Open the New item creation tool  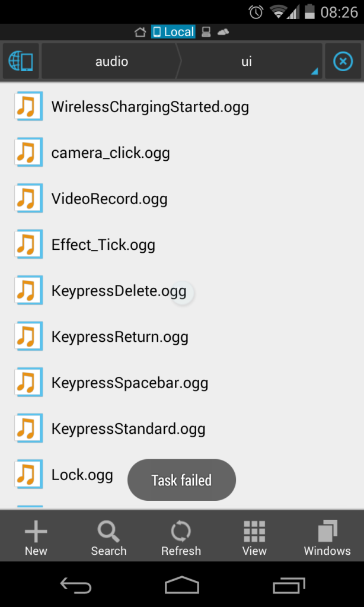click(x=36, y=536)
